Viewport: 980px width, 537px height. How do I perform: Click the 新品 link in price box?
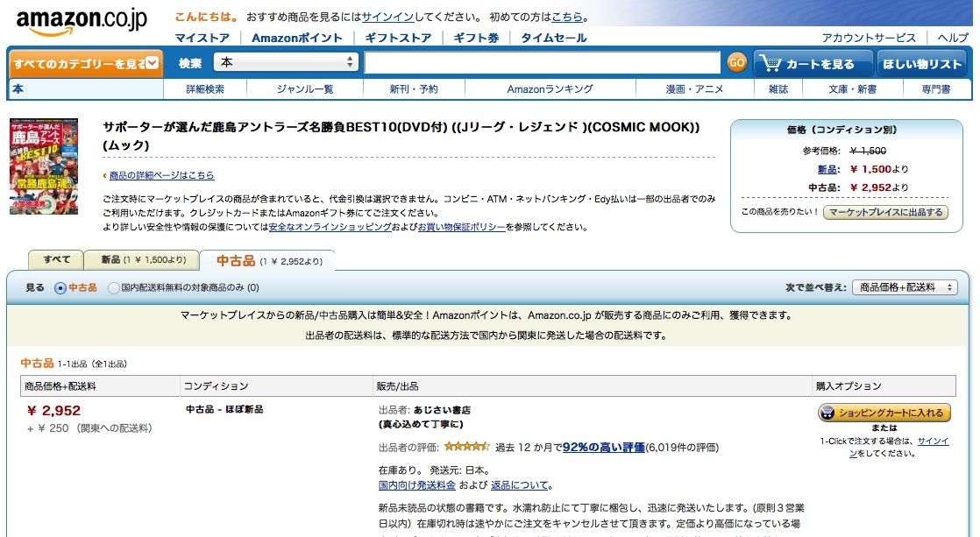point(827,169)
